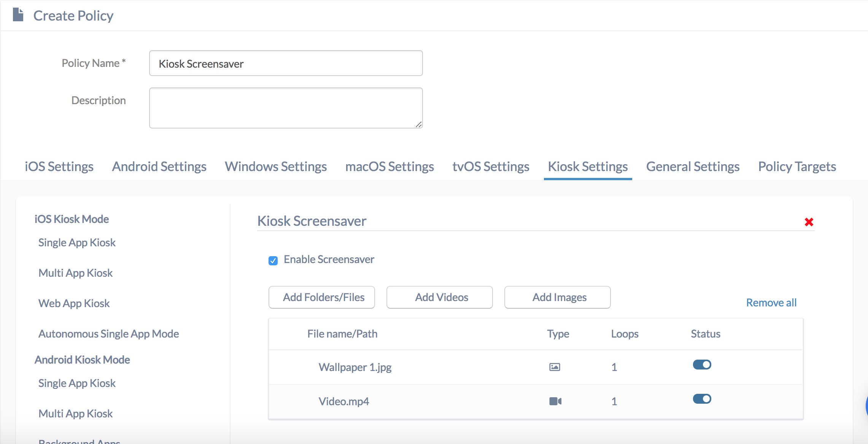This screenshot has width=868, height=444.
Task: Open the macOS Settings tab
Action: (x=389, y=166)
